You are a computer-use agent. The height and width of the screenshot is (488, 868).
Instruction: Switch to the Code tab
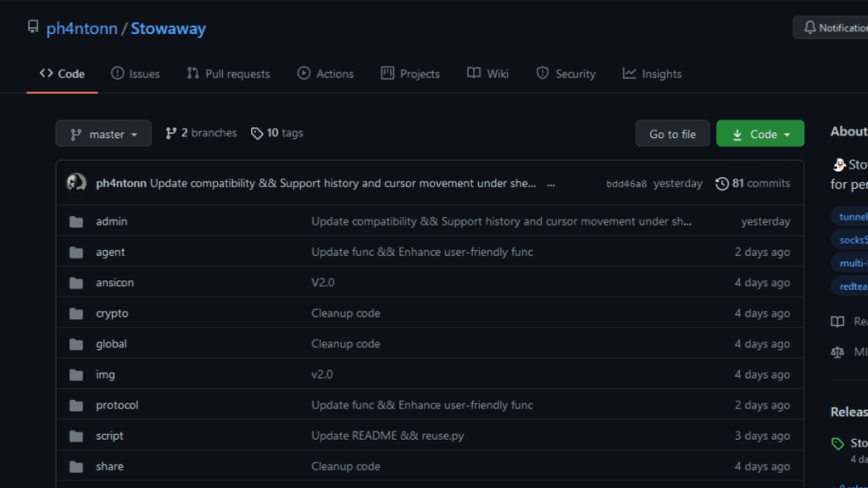[x=62, y=74]
